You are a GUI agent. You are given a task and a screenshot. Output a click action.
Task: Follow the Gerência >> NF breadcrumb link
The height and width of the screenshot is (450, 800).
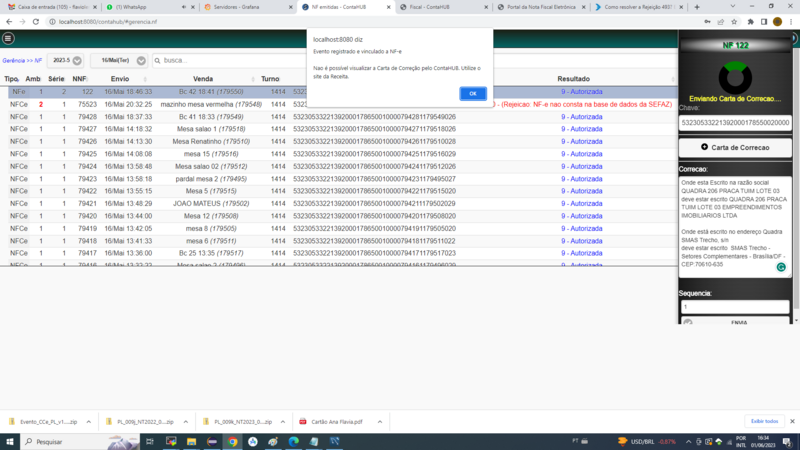click(22, 60)
